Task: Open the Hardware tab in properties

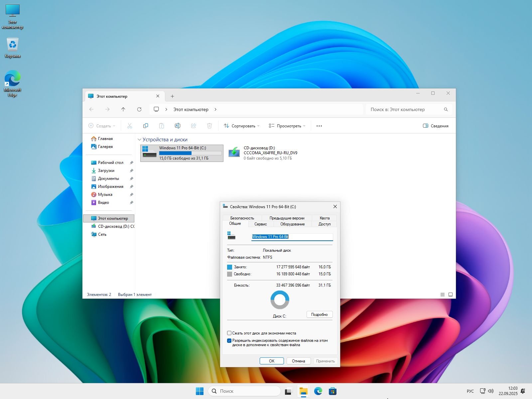Action: [x=292, y=224]
